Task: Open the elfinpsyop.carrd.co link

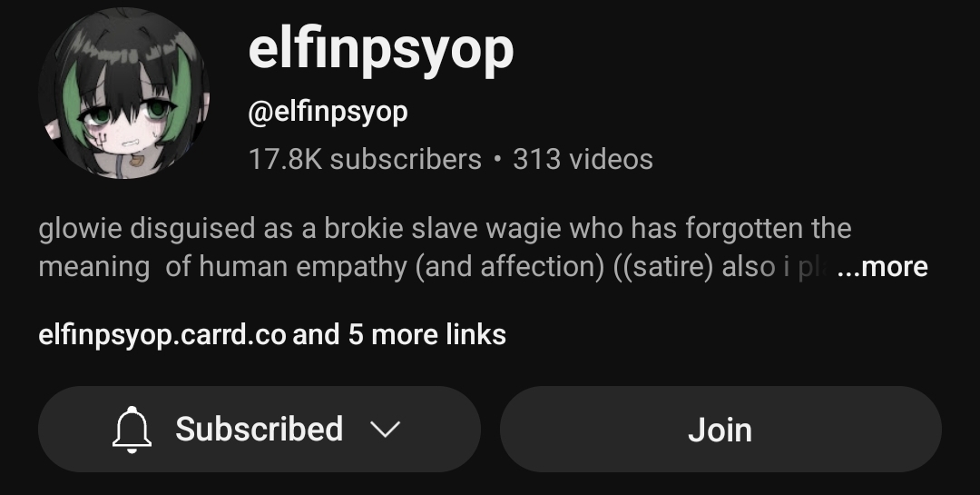Action: click(x=162, y=335)
